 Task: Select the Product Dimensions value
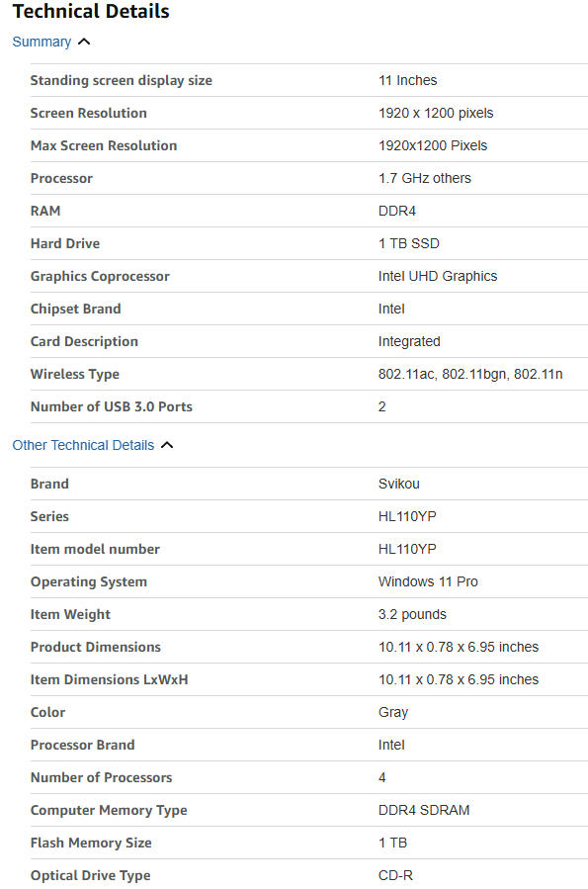point(459,648)
